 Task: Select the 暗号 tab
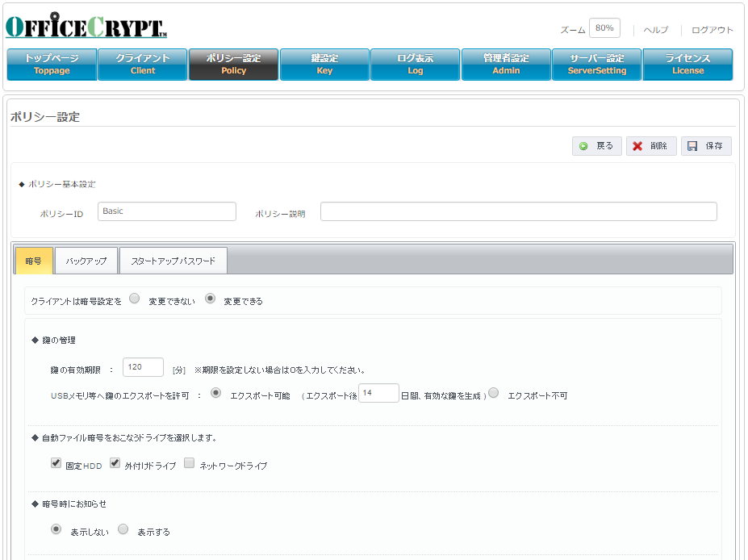(x=34, y=261)
